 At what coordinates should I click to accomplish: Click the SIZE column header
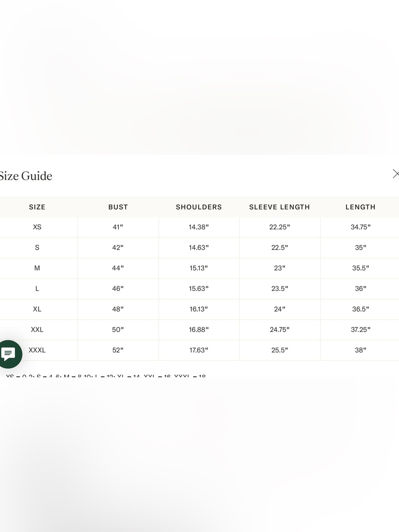[x=37, y=207]
